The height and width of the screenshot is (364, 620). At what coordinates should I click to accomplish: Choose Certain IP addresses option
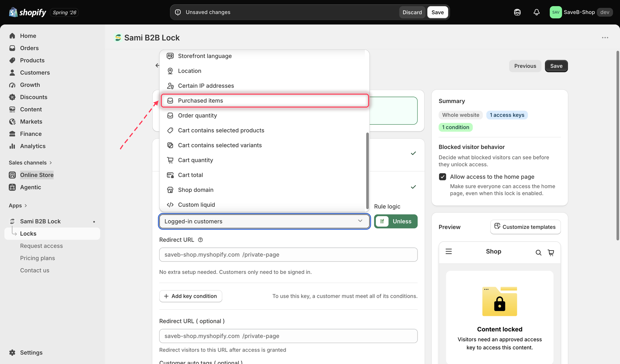pos(264,86)
